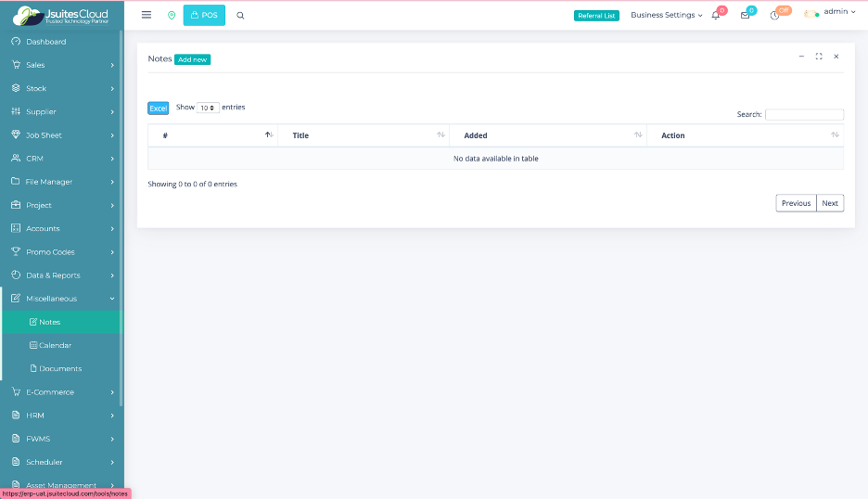
Task: Click the clock icon with Off badge
Action: pos(774,16)
